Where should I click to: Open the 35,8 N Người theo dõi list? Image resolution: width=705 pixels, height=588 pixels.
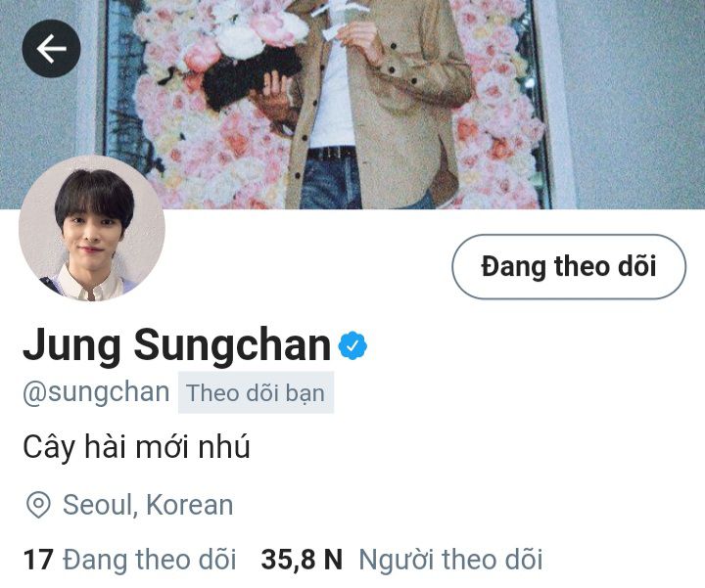click(402, 560)
